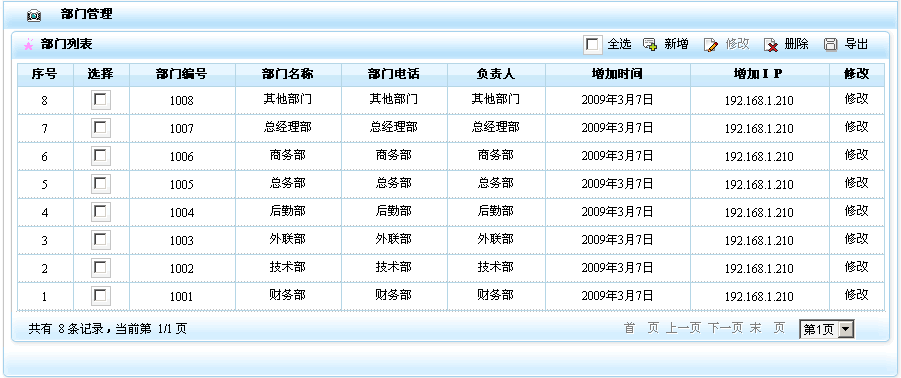901x378 pixels.
Task: Click the camera icon beside 部门管理
Action: pos(34,16)
